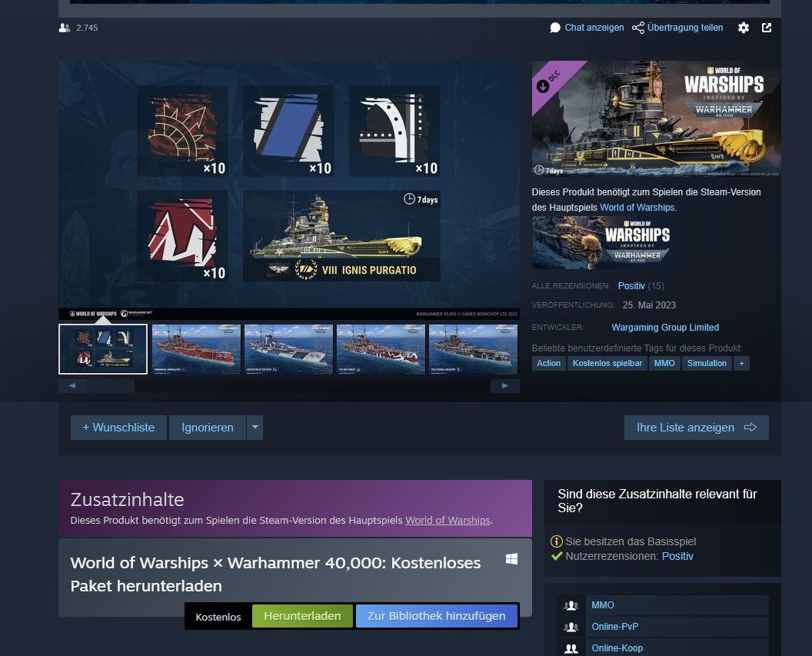Image resolution: width=812 pixels, height=656 pixels.
Task: Click the review count (15)
Action: point(656,286)
